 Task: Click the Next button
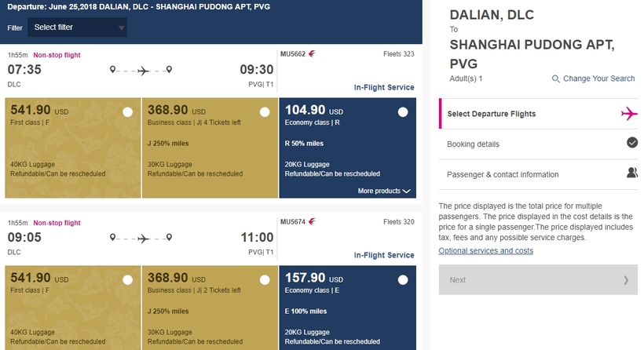click(538, 280)
